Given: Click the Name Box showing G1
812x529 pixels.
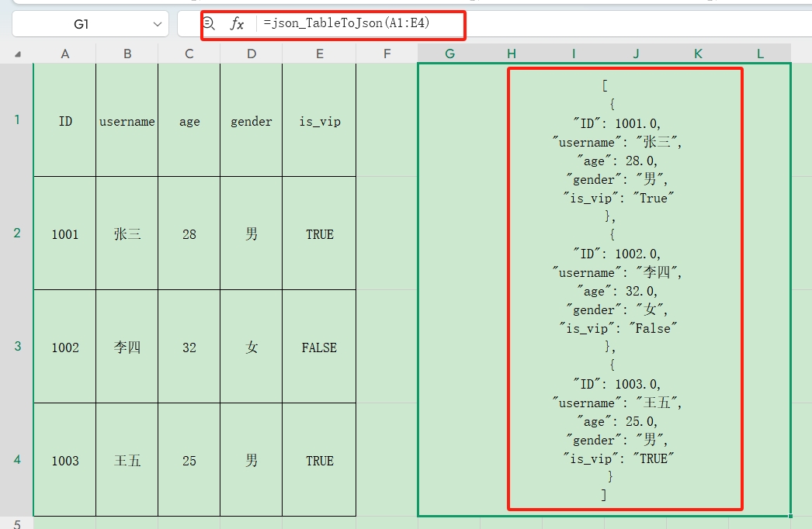Looking at the screenshot, I should coord(90,24).
